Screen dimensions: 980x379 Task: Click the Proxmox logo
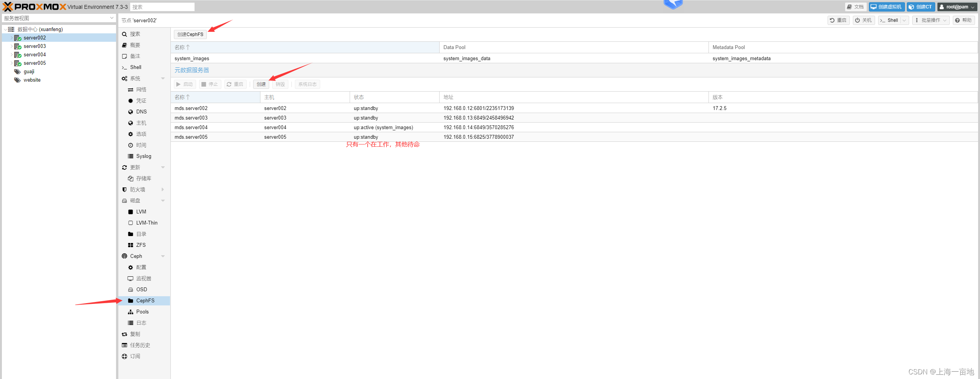[34, 7]
